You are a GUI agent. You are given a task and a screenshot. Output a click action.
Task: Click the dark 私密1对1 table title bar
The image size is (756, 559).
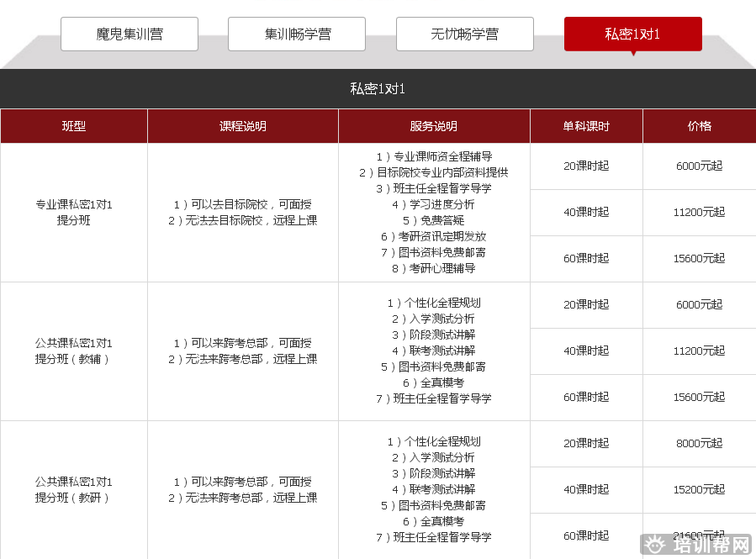[378, 89]
